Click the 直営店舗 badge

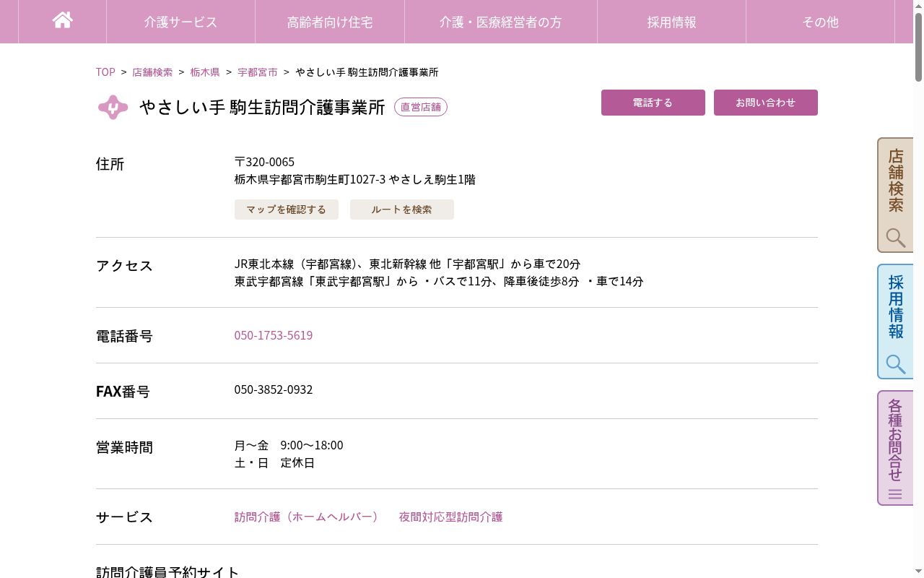421,107
